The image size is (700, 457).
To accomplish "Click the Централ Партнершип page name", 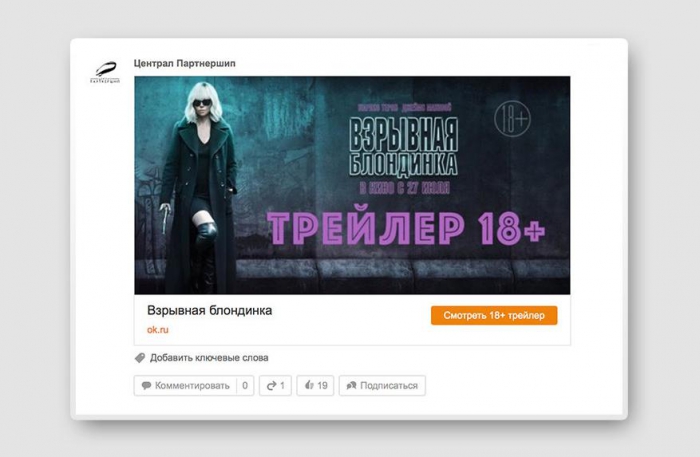I will pyautogui.click(x=184, y=63).
